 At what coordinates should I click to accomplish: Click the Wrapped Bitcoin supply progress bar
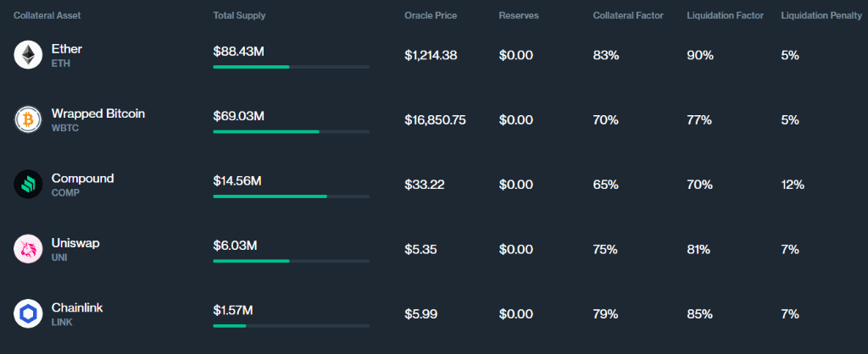(x=292, y=131)
